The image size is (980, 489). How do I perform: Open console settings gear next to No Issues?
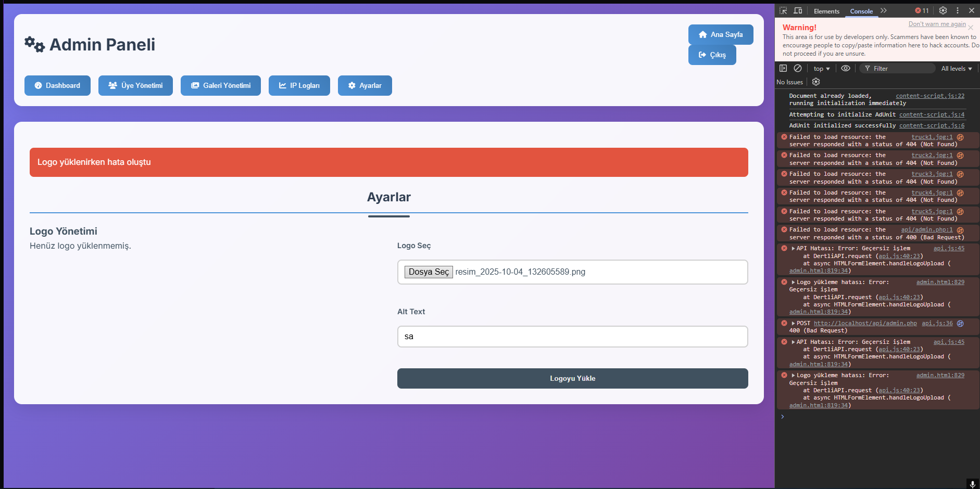[x=816, y=82]
